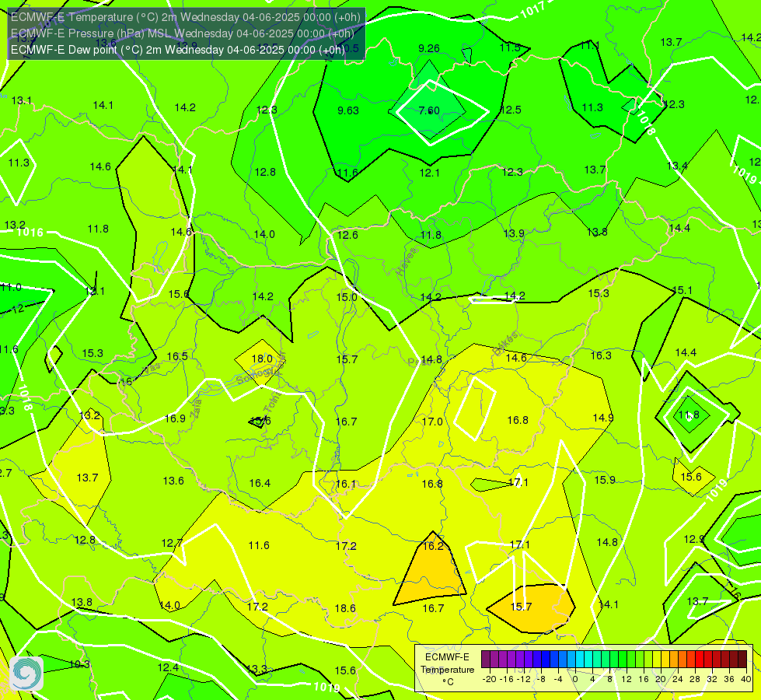
Task: Click the 18.6 temperature value
Action: coord(345,608)
